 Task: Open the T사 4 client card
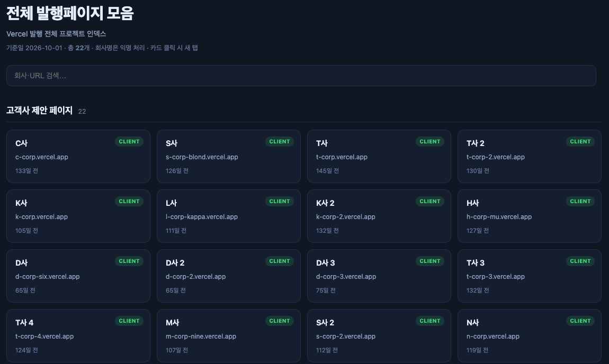[78, 335]
